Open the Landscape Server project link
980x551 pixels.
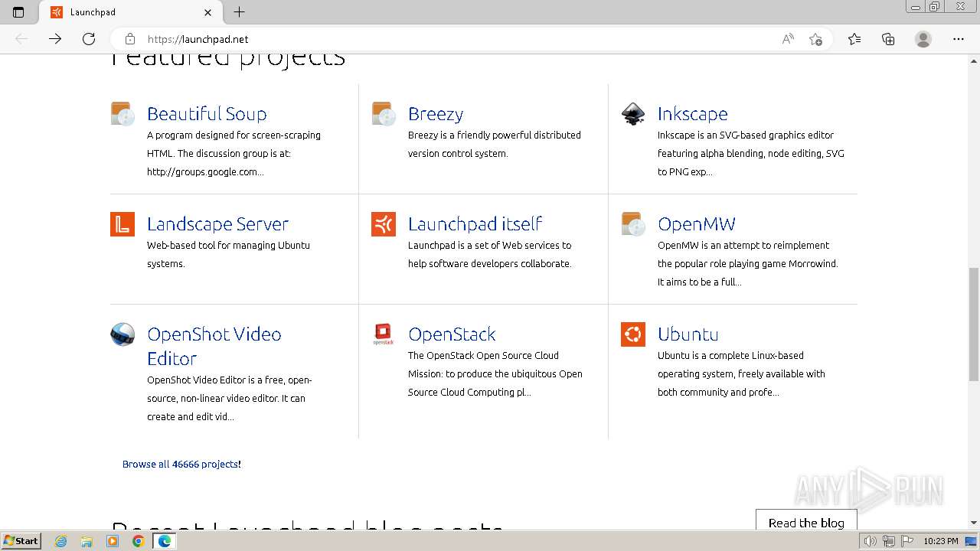(217, 224)
